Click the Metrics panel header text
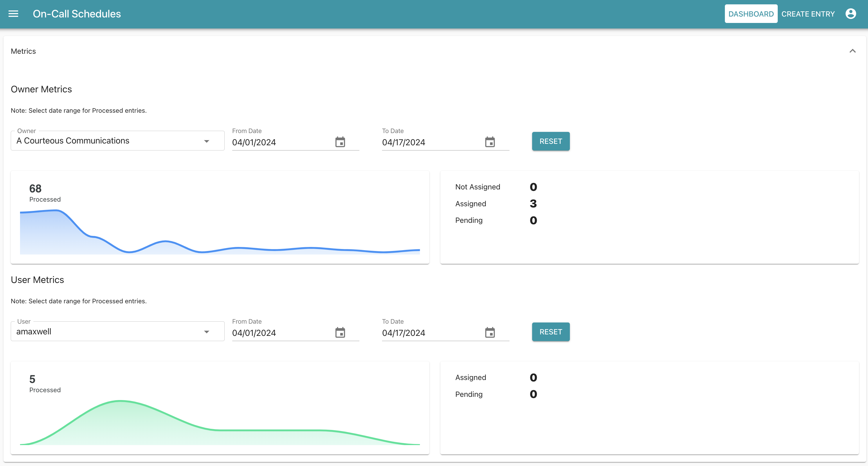Viewport: 868px width, 466px height. (23, 51)
